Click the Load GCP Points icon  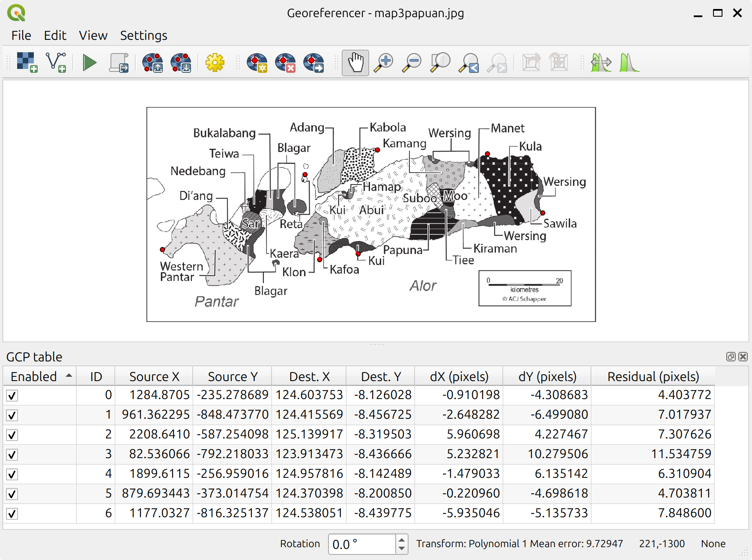152,63
